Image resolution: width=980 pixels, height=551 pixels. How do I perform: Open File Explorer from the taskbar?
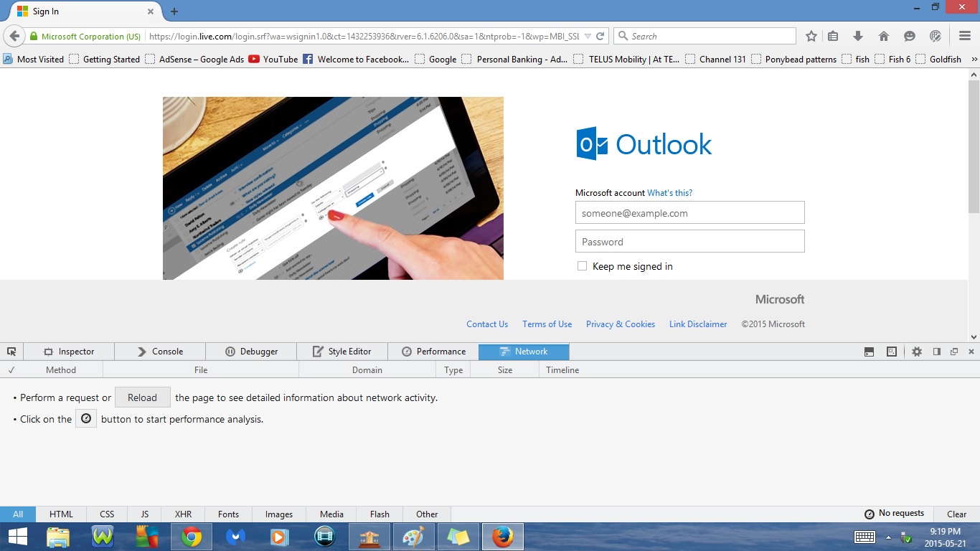click(58, 537)
